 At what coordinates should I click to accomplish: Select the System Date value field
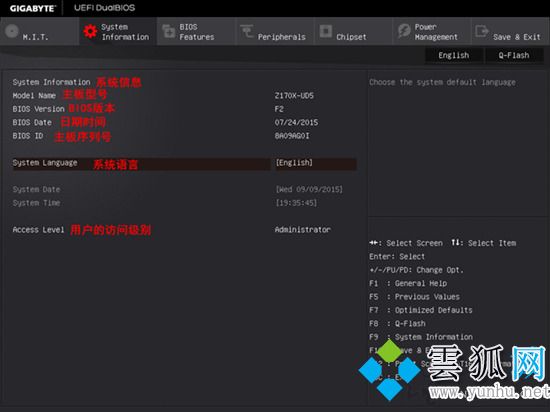pyautogui.click(x=309, y=189)
